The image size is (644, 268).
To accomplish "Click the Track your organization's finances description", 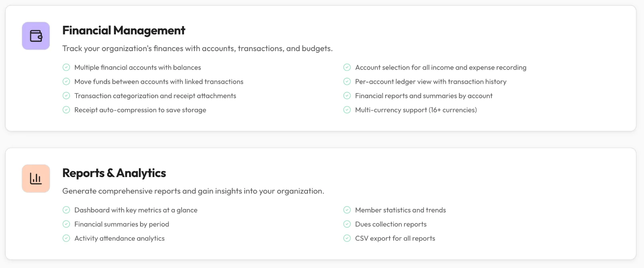I will pyautogui.click(x=197, y=49).
